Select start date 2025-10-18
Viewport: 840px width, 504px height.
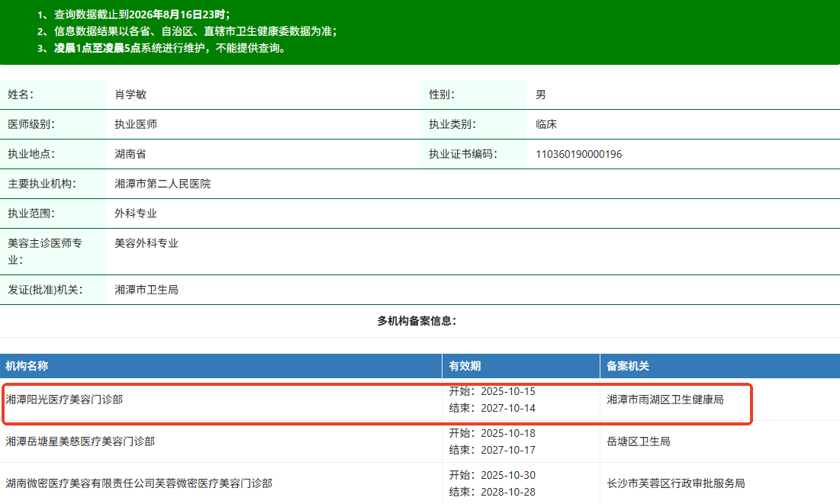click(508, 433)
